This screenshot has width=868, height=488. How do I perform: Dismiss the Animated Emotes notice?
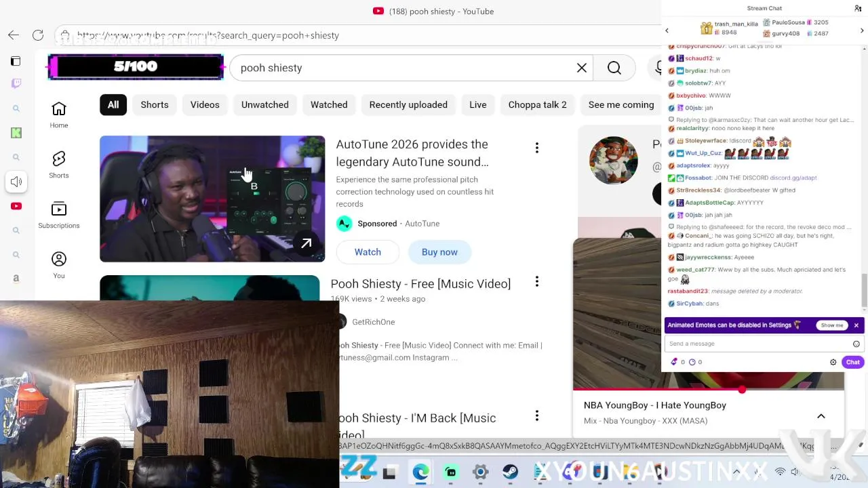pyautogui.click(x=856, y=325)
